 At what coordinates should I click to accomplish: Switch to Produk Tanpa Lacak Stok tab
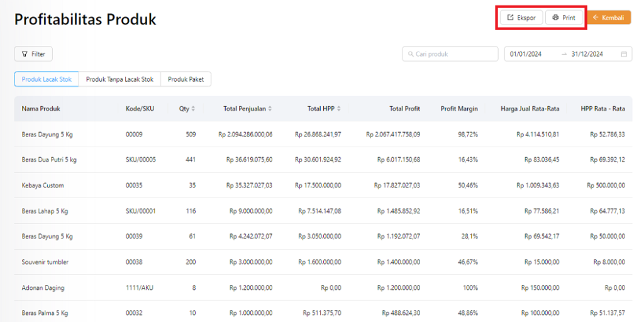pos(119,79)
